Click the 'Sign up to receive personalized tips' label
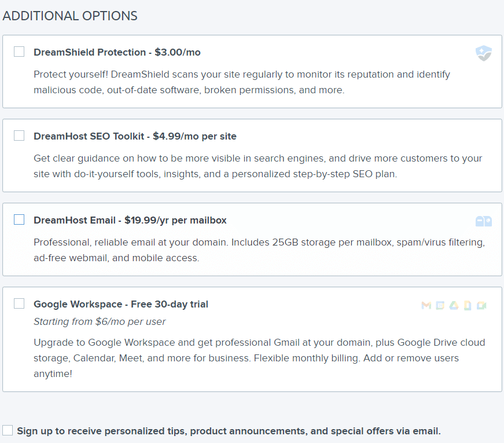 tap(229, 431)
